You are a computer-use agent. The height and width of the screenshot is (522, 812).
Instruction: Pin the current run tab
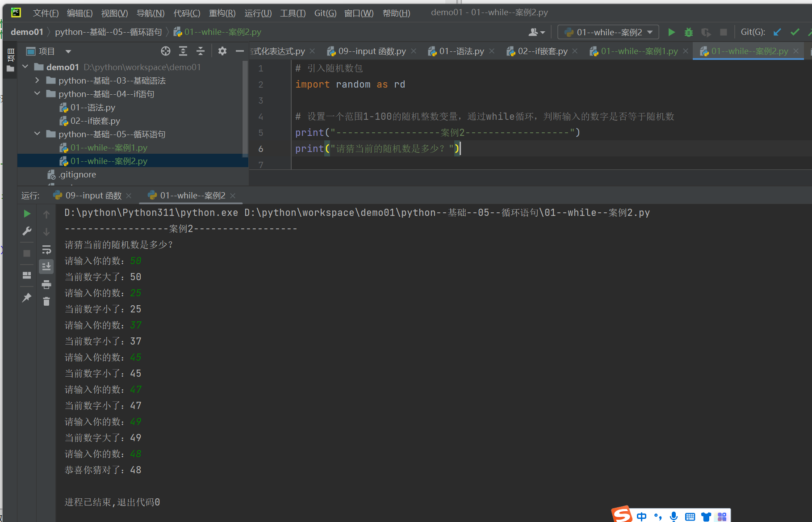[x=27, y=297]
